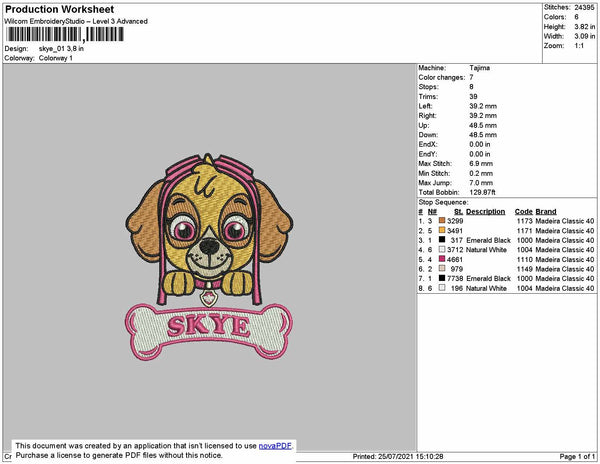Click the Skye puppy embroidery design preview
Screen dimensions: 600x464
209,257
